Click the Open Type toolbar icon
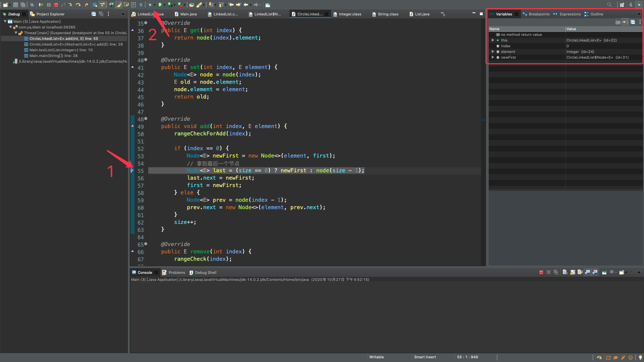The height and width of the screenshot is (362, 644). click(x=191, y=5)
